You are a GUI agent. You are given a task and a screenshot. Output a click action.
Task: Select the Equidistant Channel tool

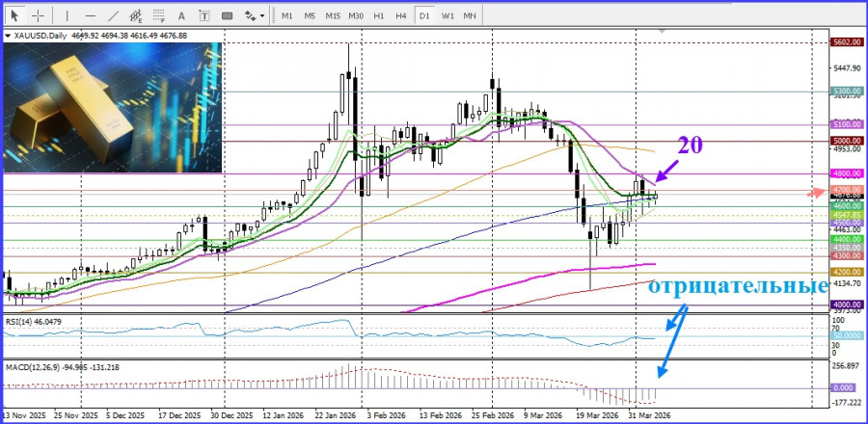point(136,15)
